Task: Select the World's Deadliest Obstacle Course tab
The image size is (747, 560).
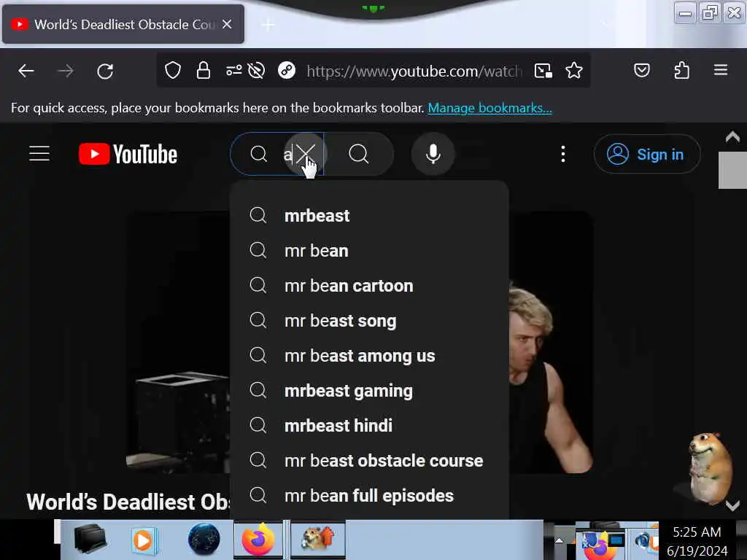Action: click(123, 24)
